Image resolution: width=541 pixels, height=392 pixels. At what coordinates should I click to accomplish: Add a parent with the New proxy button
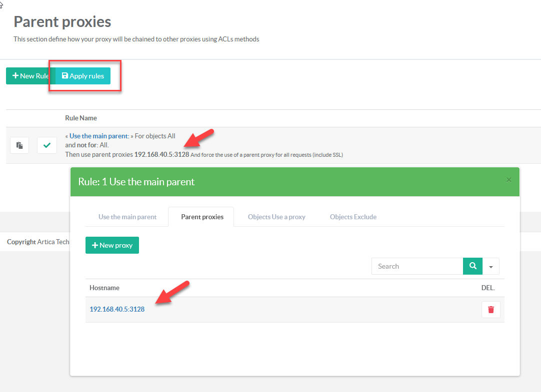pos(112,245)
